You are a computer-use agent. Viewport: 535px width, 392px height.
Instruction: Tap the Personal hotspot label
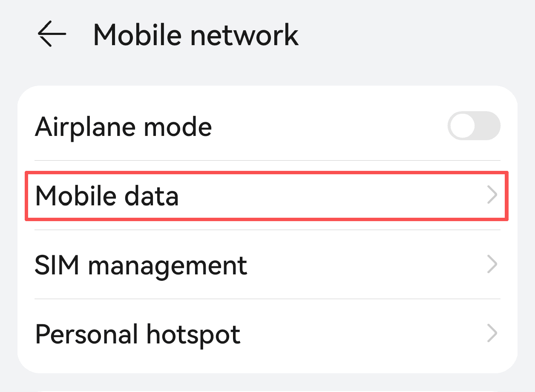tap(137, 334)
